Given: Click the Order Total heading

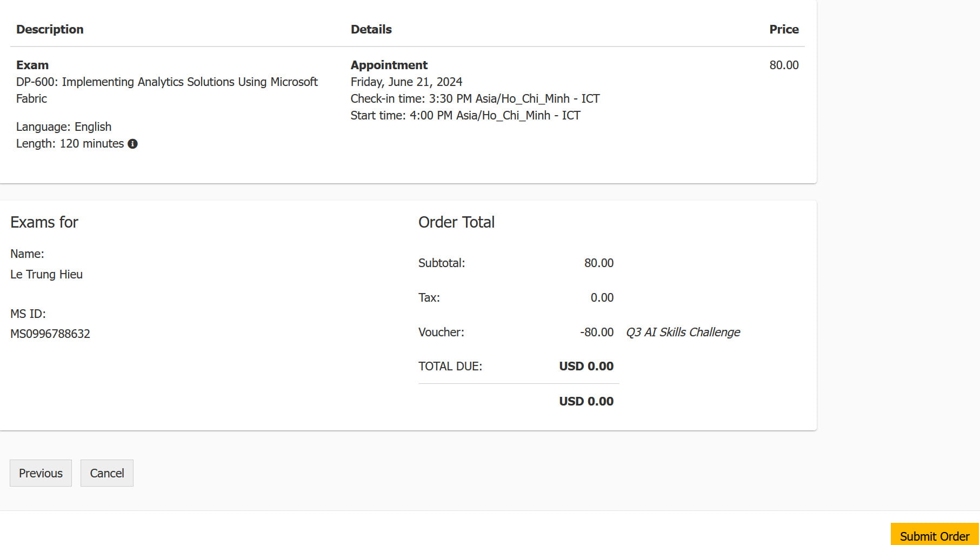Looking at the screenshot, I should pyautogui.click(x=456, y=222).
